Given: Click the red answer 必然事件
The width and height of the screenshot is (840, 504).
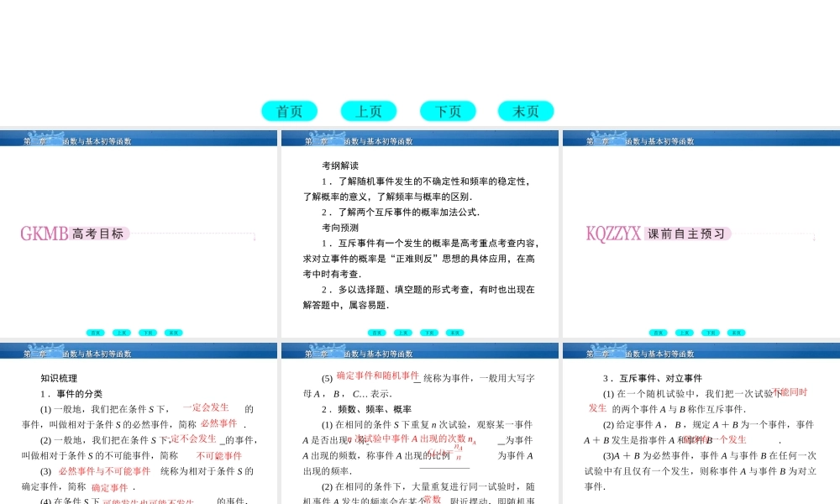Looking at the screenshot, I should pos(219,423).
